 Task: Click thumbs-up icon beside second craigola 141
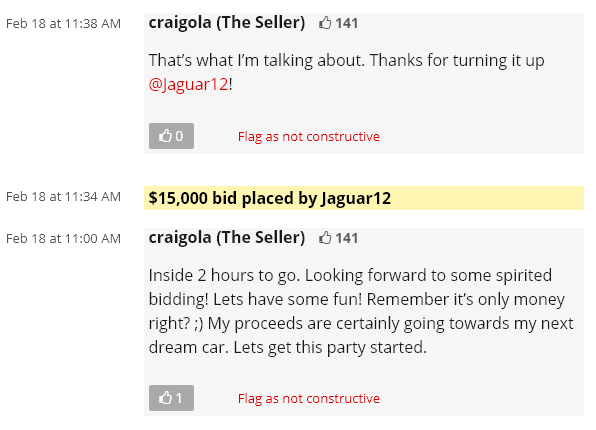[325, 238]
